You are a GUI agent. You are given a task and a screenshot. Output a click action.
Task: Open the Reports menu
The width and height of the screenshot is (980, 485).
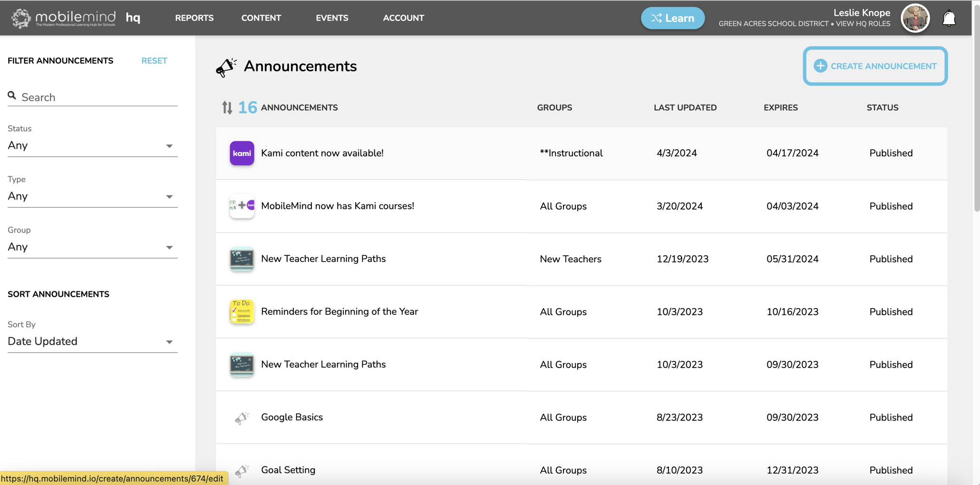pyautogui.click(x=194, y=18)
